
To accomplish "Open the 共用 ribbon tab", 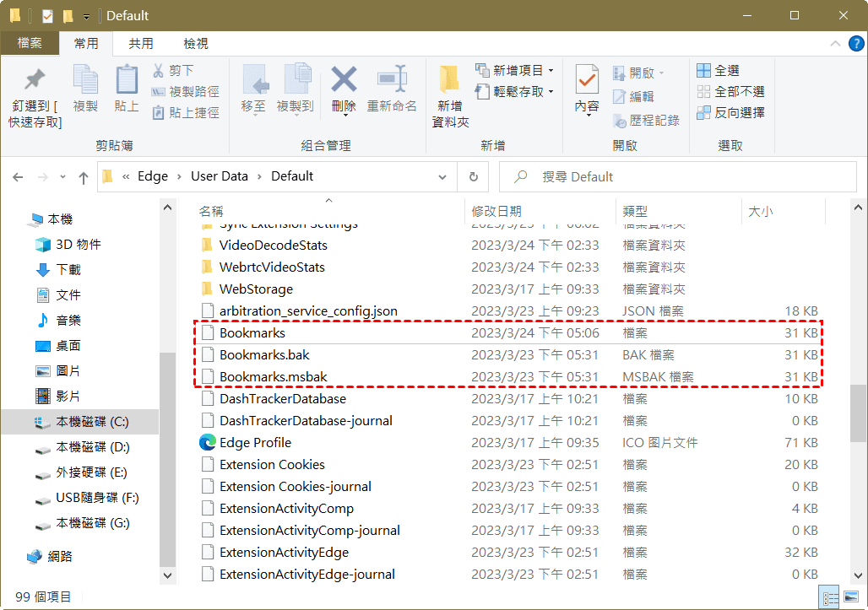I will click(141, 43).
